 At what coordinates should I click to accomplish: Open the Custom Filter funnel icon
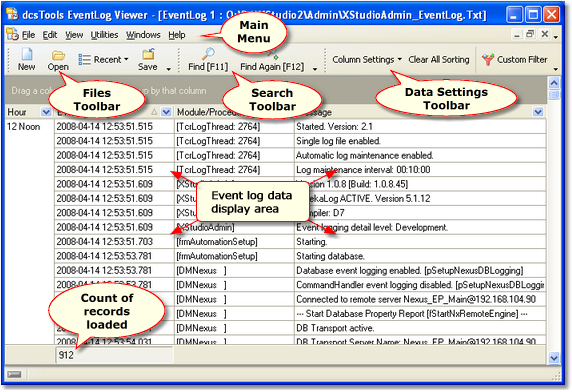pyautogui.click(x=488, y=59)
